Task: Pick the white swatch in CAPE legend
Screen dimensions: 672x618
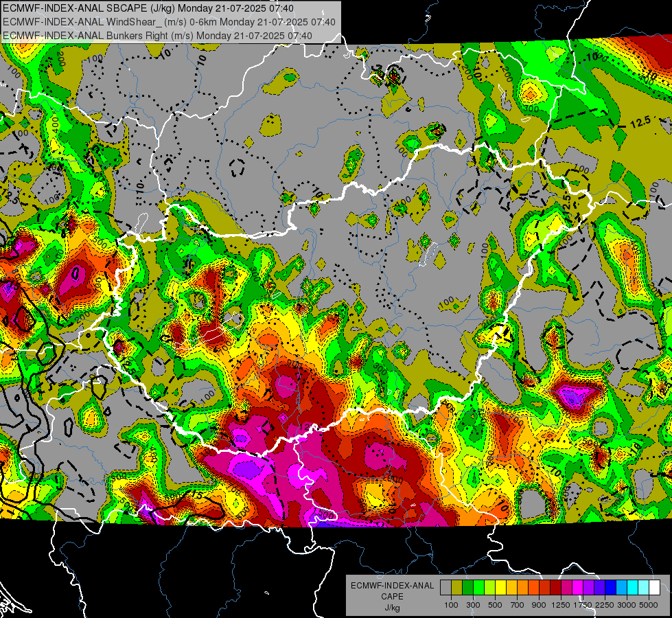Action: (654, 588)
